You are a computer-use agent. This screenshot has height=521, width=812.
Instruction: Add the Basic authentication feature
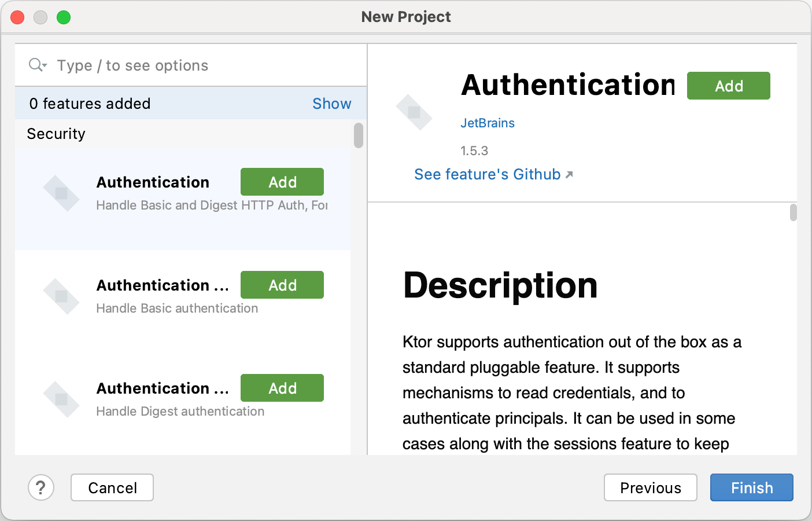click(282, 285)
